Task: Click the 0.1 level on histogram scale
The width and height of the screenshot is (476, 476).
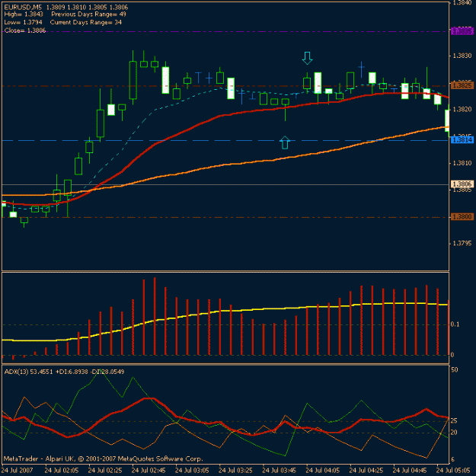Action: coord(455,324)
